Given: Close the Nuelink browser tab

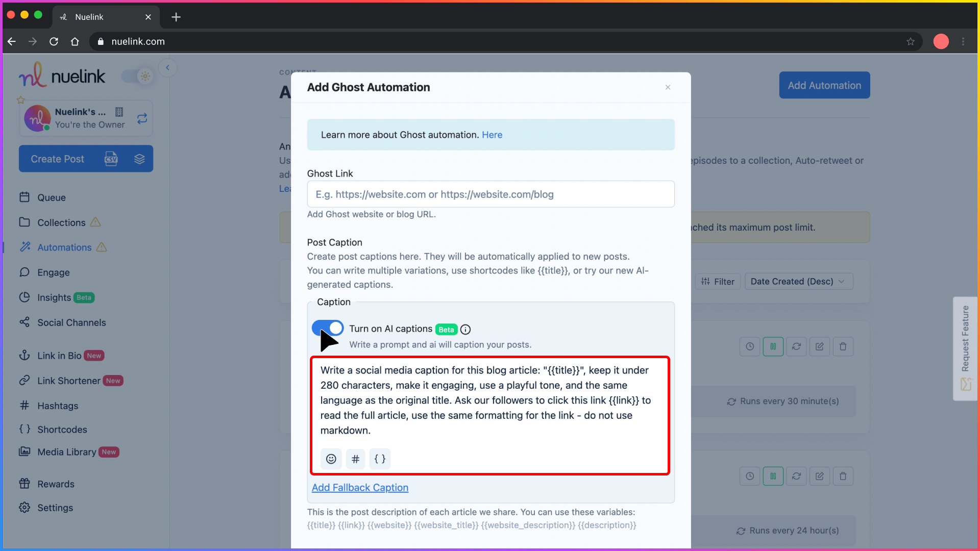Looking at the screenshot, I should (x=148, y=17).
